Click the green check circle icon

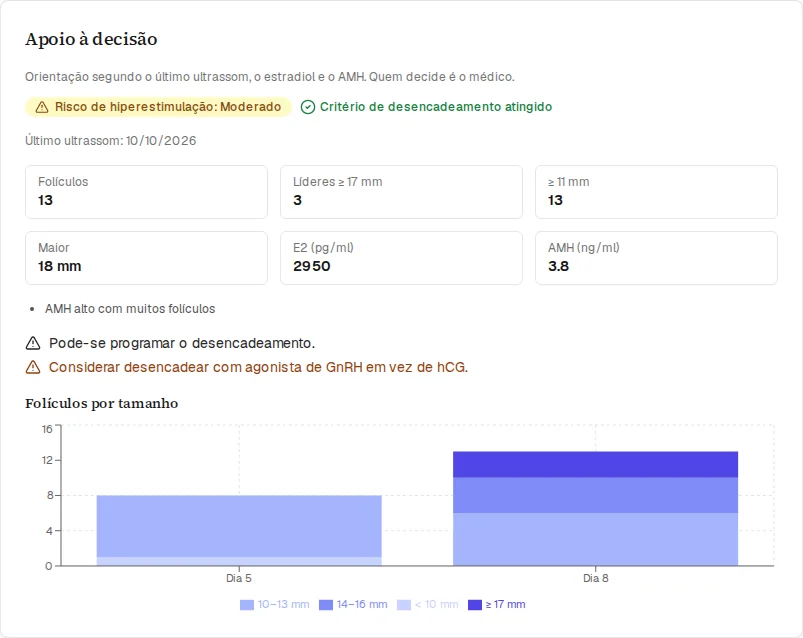click(308, 107)
